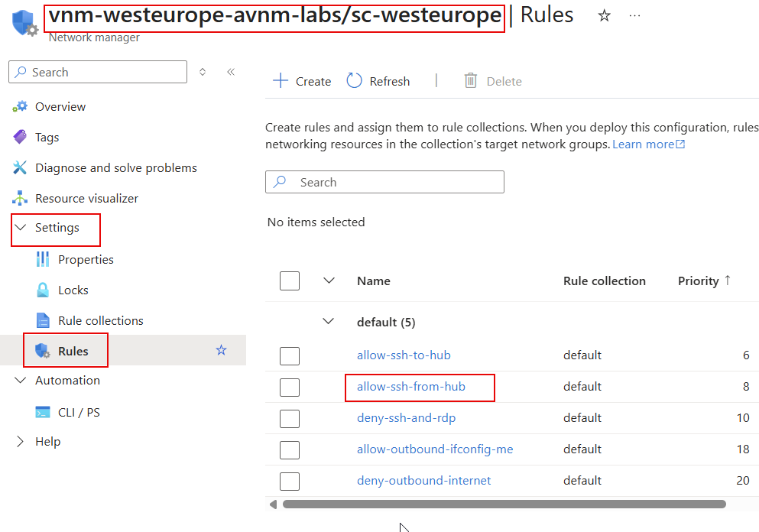Click the star icon beside Rules menu item

pos(221,350)
